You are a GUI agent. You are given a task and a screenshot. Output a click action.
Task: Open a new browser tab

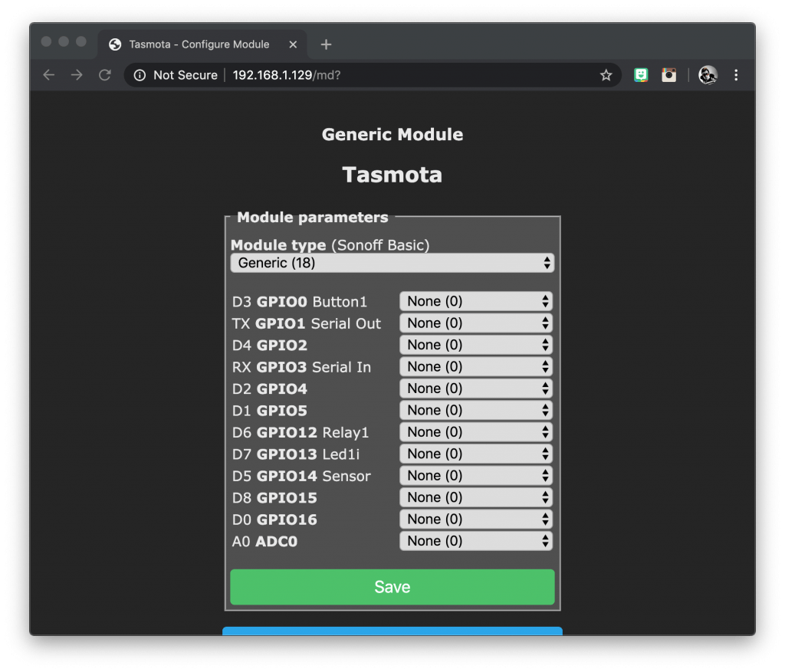pyautogui.click(x=326, y=44)
